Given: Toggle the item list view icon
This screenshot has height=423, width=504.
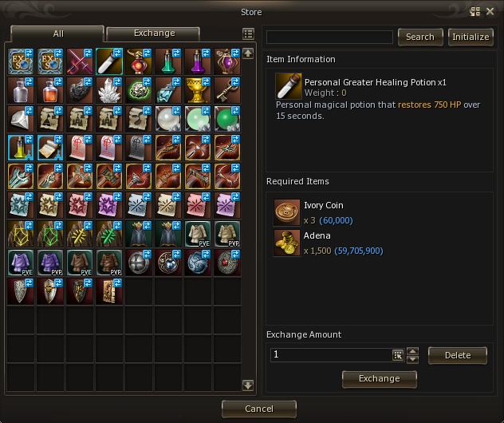Looking at the screenshot, I should tap(248, 34).
